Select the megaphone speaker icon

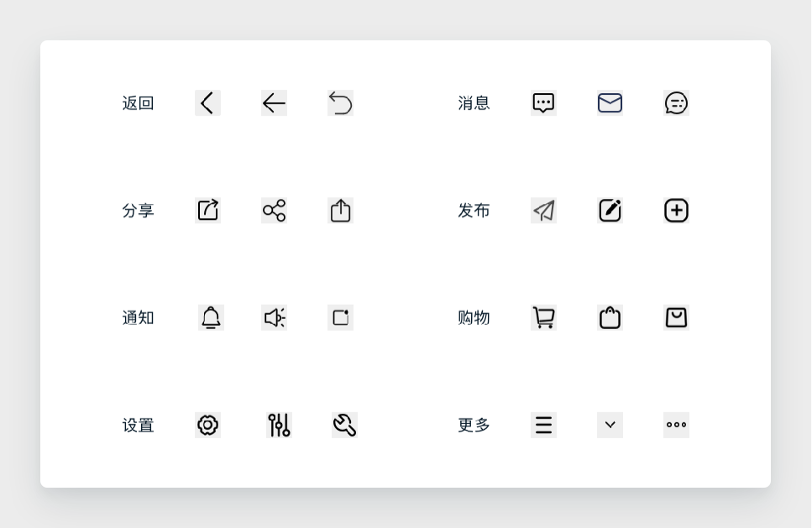click(x=274, y=318)
